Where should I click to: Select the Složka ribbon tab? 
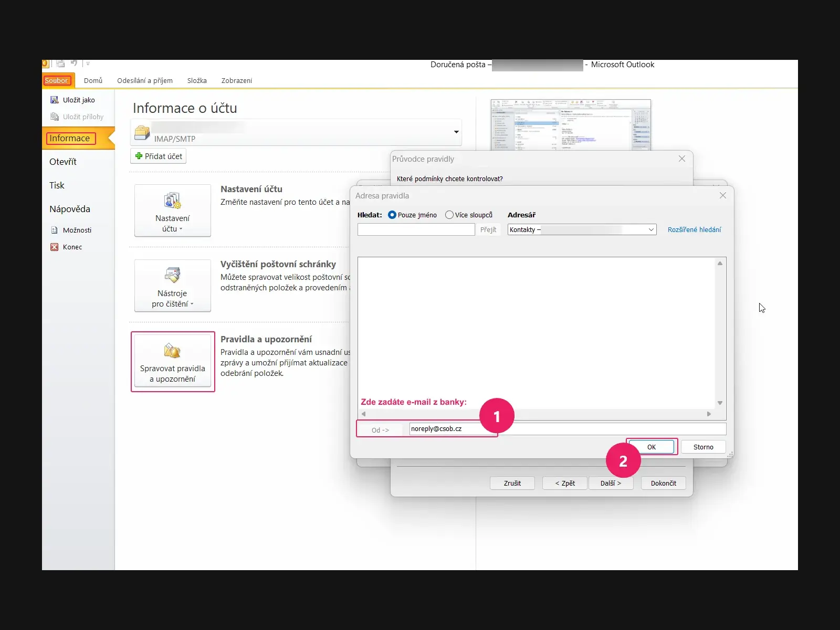[197, 80]
